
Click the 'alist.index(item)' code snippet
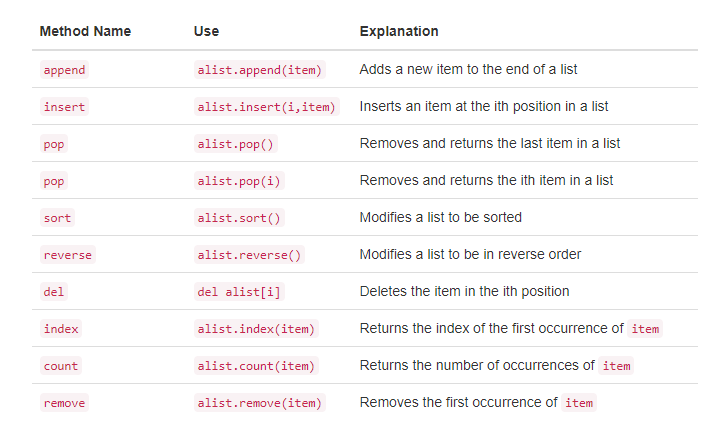pos(255,329)
